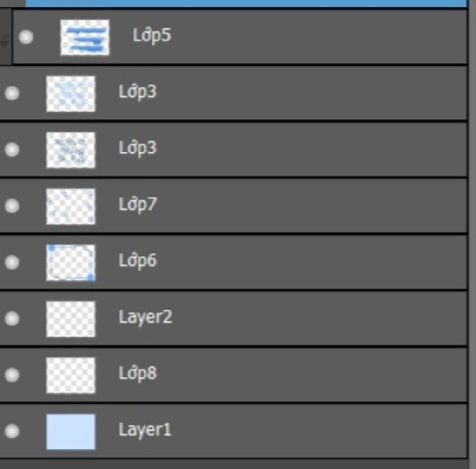Select the Layer1 background layer name

point(145,429)
